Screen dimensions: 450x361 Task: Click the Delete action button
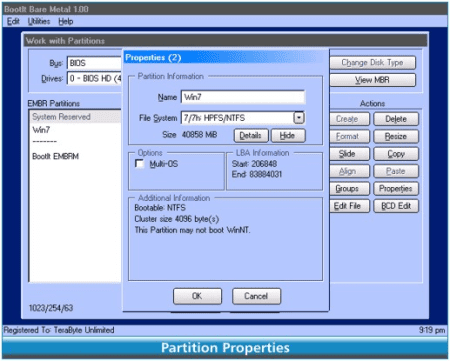[396, 119]
